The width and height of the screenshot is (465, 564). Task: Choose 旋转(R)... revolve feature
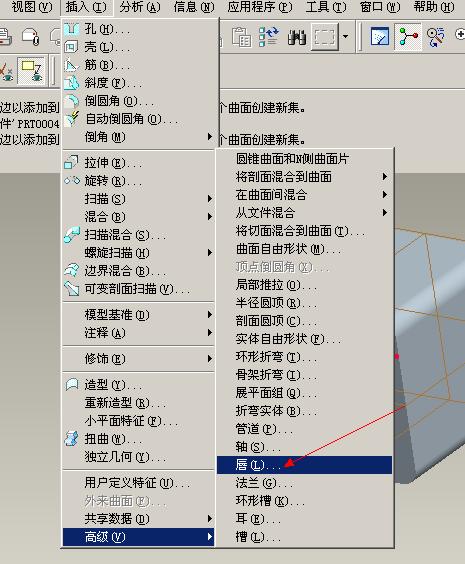tap(139, 181)
